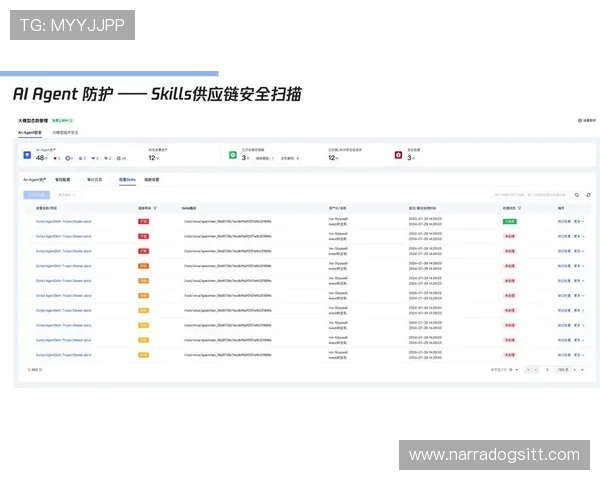Open the 威胁告警 sub-tab
The height and width of the screenshot is (480, 600).
(x=152, y=180)
